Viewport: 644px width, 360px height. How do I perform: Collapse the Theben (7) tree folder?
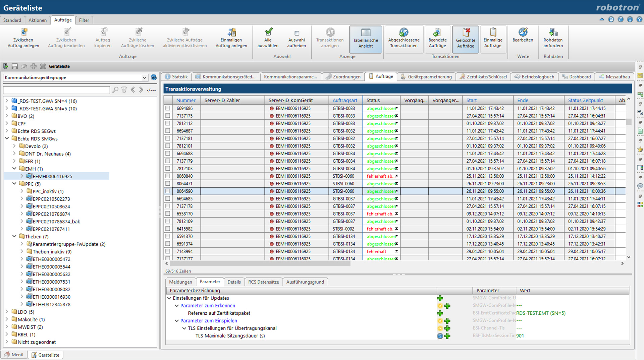click(14, 236)
